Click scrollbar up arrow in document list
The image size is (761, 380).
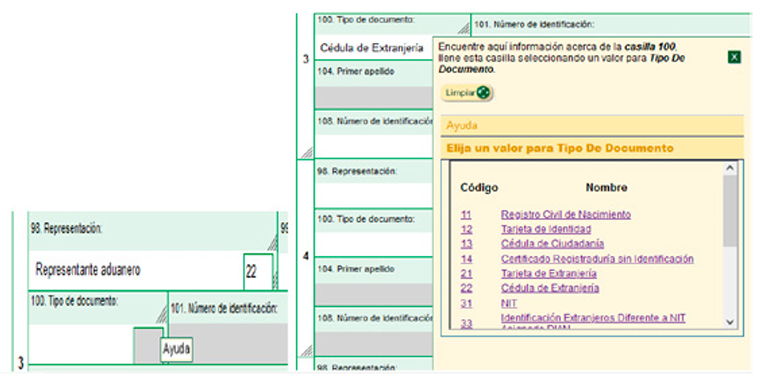point(729,168)
